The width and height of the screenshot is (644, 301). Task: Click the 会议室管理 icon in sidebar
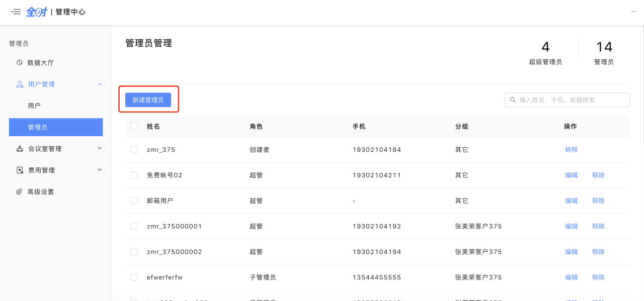coord(20,149)
